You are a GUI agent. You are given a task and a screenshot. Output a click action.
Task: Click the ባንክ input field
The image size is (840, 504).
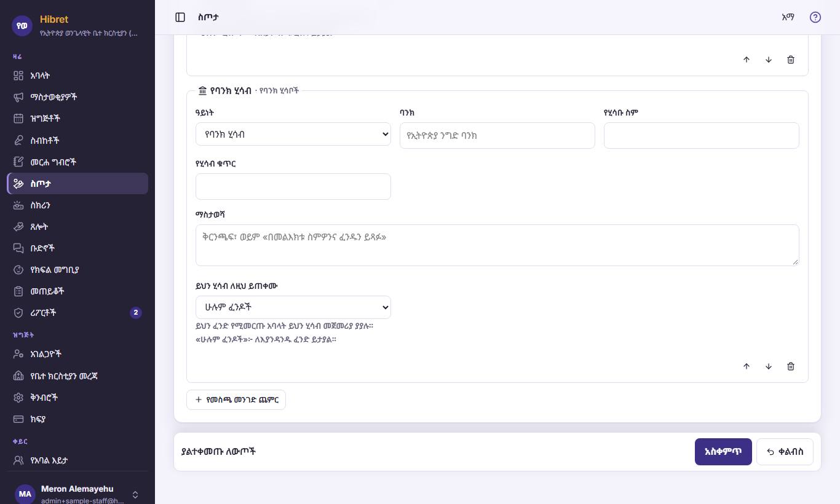coord(497,136)
